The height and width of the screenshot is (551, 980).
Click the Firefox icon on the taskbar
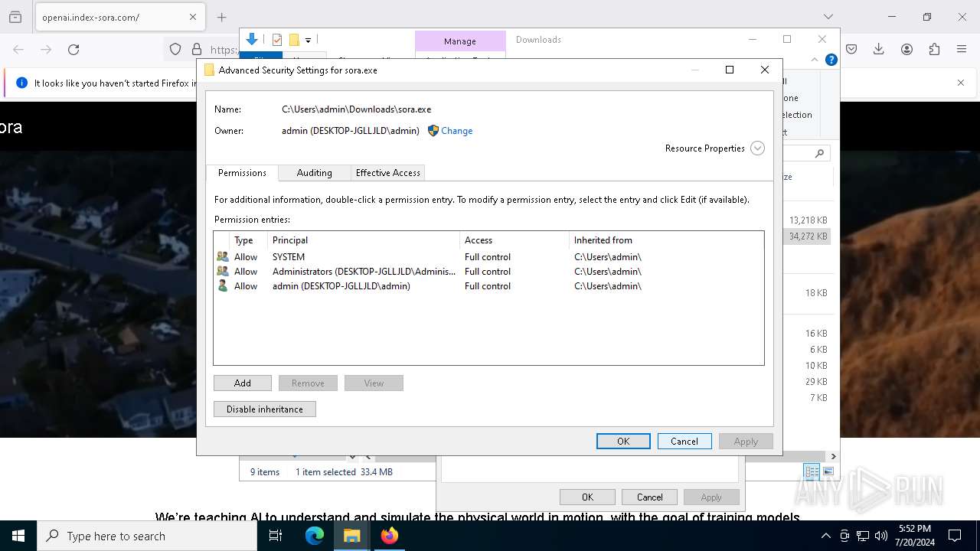(390, 536)
